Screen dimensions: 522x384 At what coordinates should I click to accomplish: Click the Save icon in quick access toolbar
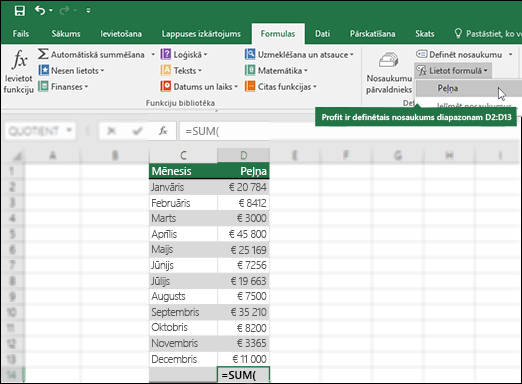20,11
